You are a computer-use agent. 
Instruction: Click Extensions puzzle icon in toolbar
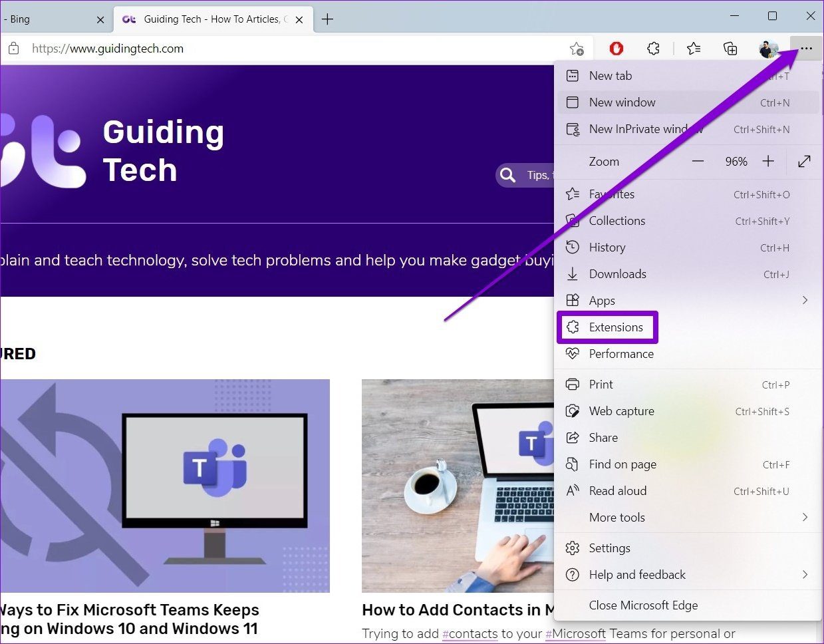(654, 49)
